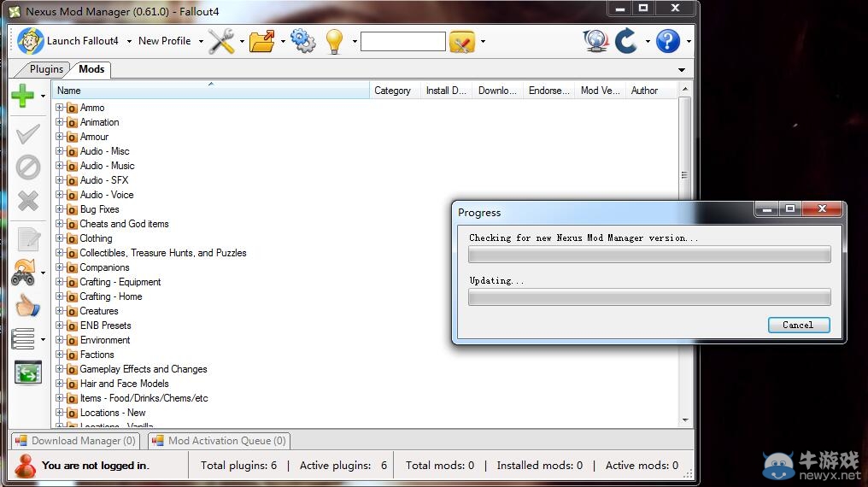Viewport: 868px width, 487px height.
Task: Click the red user login icon
Action: 25,466
